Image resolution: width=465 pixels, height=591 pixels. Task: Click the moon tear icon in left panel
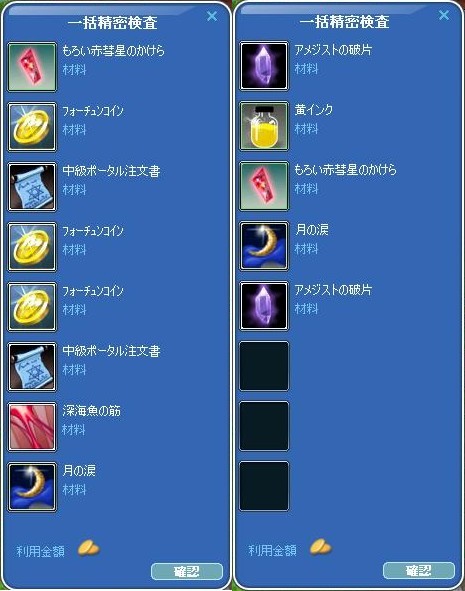[32, 487]
